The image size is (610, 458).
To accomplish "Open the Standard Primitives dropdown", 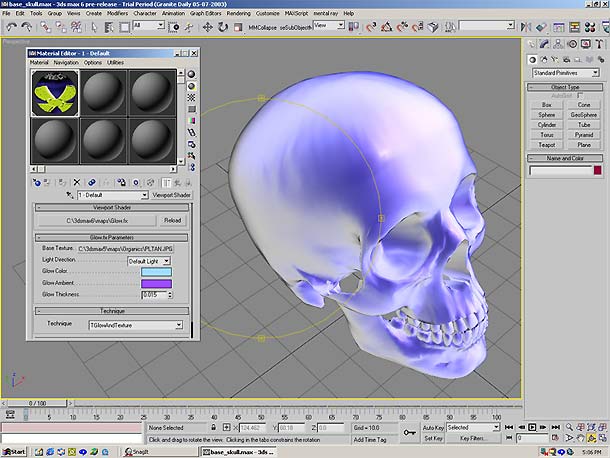I will point(565,73).
